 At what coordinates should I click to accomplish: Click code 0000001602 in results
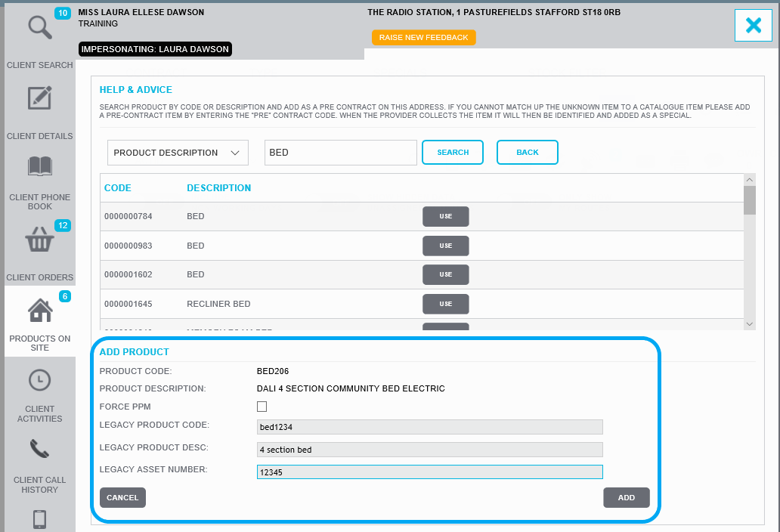128,274
